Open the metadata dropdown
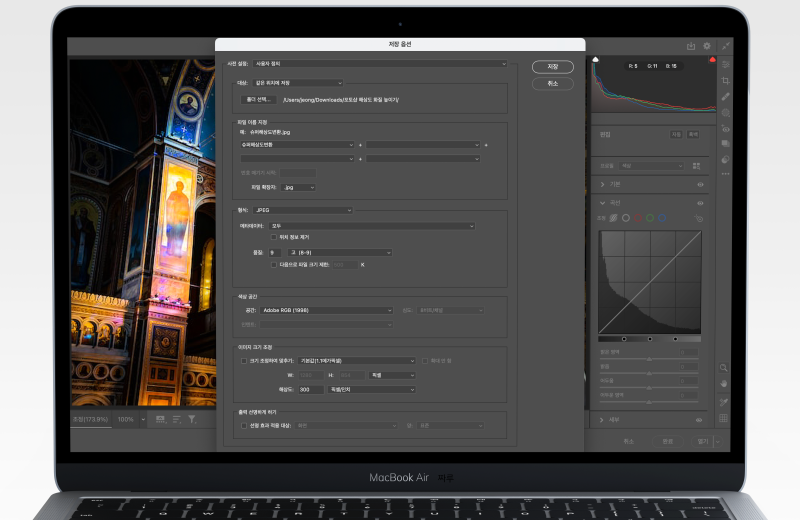Image resolution: width=800 pixels, height=520 pixels. click(x=372, y=226)
